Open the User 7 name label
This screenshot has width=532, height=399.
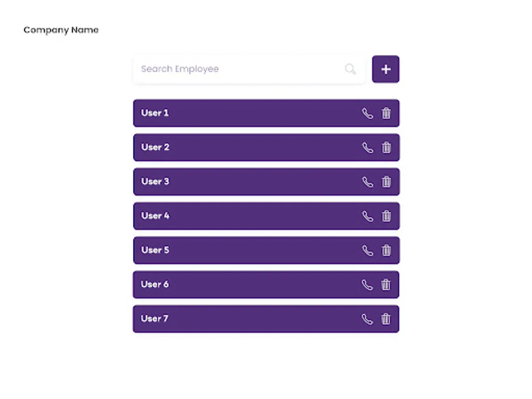[x=154, y=319]
